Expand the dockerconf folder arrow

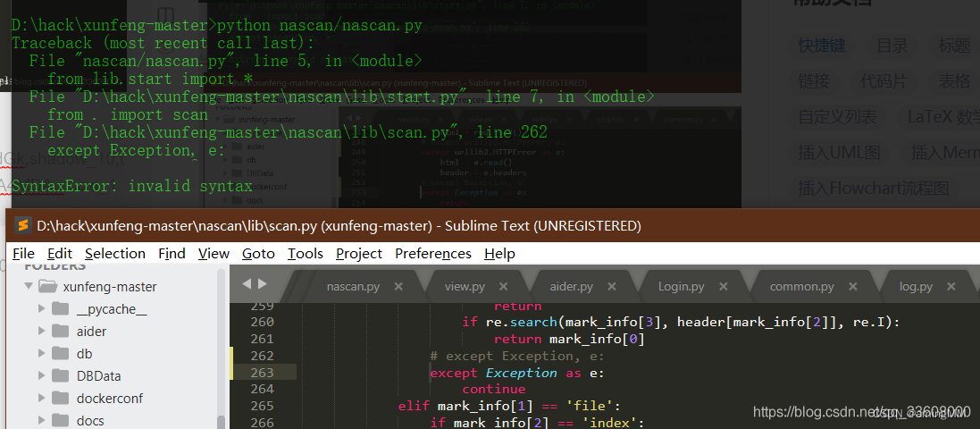pyautogui.click(x=41, y=399)
